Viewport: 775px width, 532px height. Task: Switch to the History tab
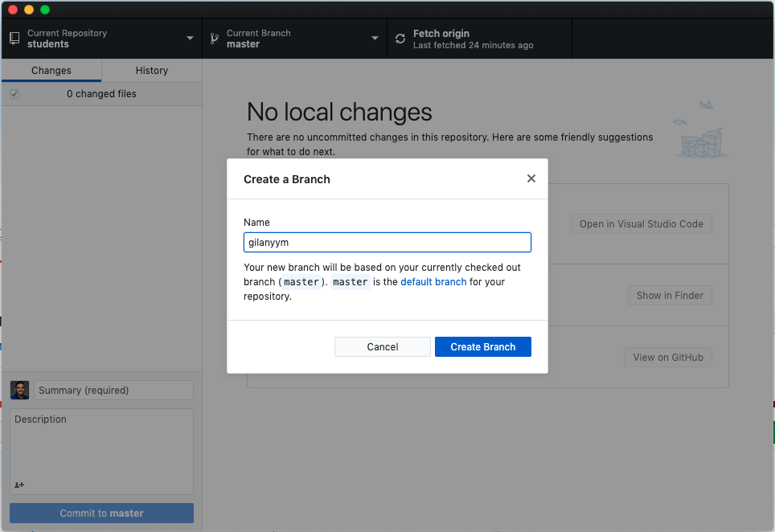(151, 70)
